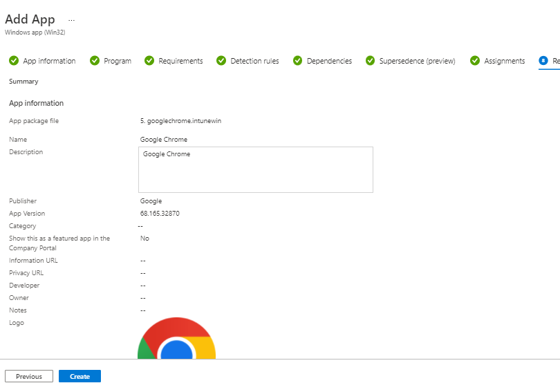Click the Google Chrome logo thumbnail

click(176, 338)
